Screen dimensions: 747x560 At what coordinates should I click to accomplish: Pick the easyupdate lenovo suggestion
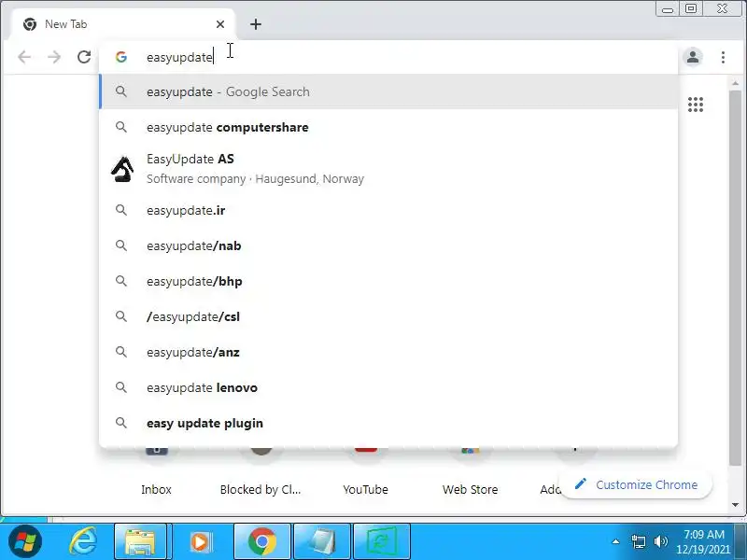point(388,387)
